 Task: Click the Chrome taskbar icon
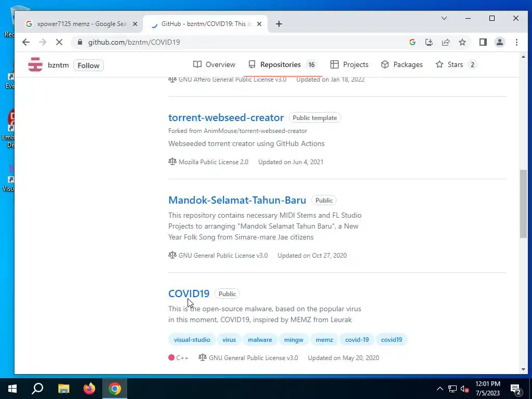(x=115, y=389)
